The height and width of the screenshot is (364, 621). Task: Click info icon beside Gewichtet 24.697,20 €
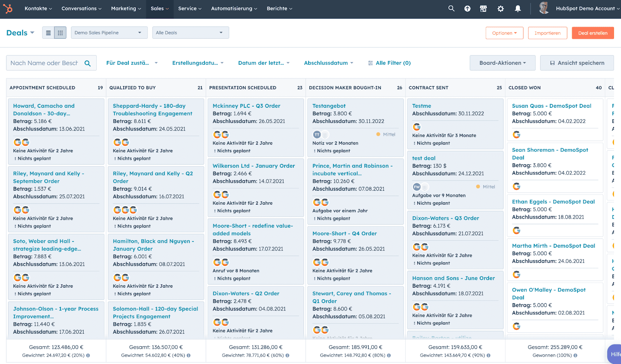(x=88, y=355)
